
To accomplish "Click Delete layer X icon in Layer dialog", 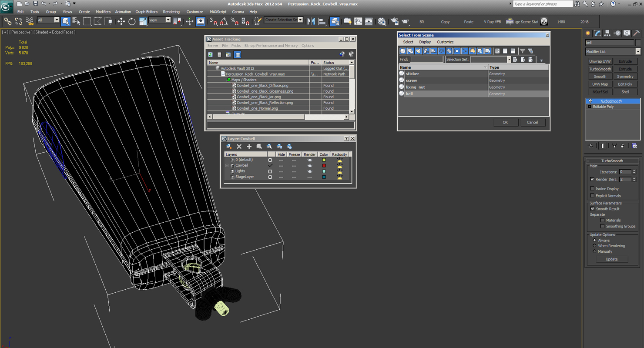I will point(239,147).
